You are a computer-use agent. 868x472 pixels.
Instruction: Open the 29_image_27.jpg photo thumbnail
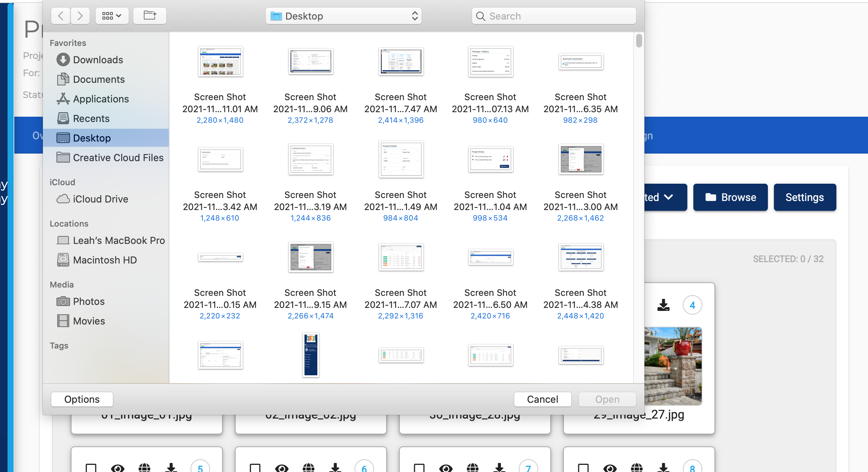[673, 366]
